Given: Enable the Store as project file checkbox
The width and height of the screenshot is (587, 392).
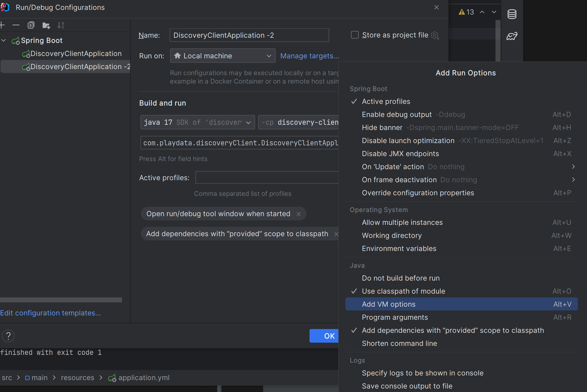Looking at the screenshot, I should pyautogui.click(x=355, y=35).
